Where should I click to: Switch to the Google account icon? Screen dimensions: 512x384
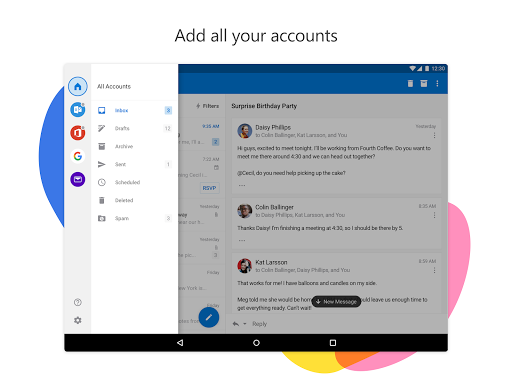tap(78, 156)
